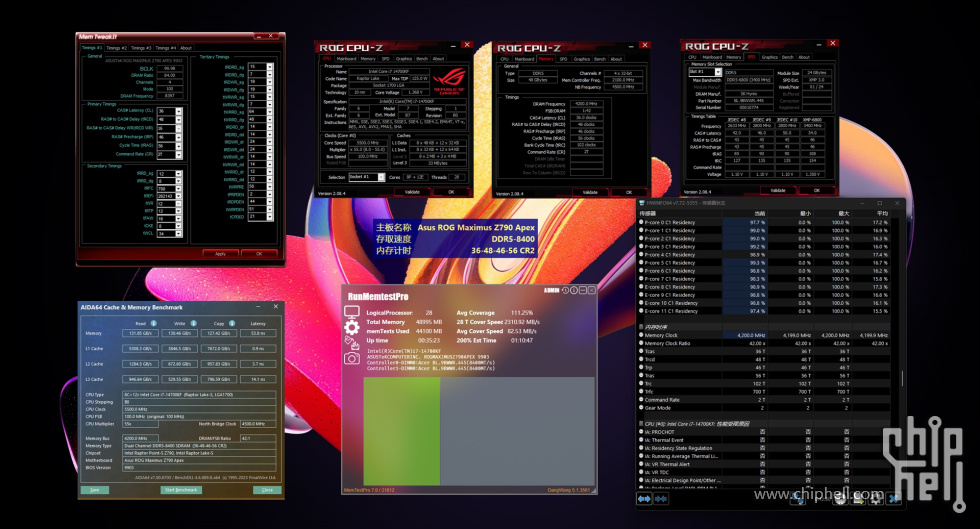Open Graphics tab in CPU-Z Memory window
The image size is (980, 529).
coord(582,59)
